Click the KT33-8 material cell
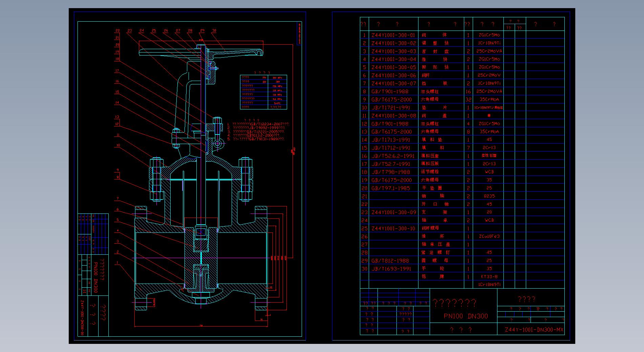 click(489, 276)
